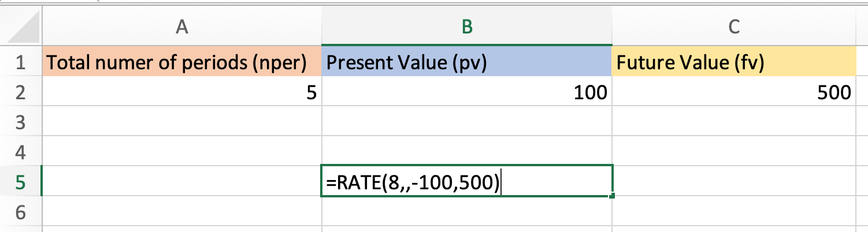Select row 2 header
The width and height of the screenshot is (868, 232).
coord(20,92)
